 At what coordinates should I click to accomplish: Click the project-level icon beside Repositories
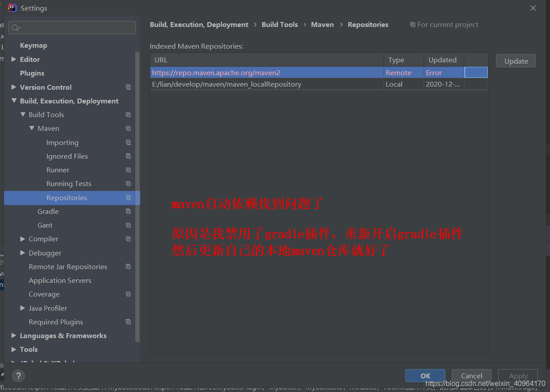pyautogui.click(x=128, y=198)
